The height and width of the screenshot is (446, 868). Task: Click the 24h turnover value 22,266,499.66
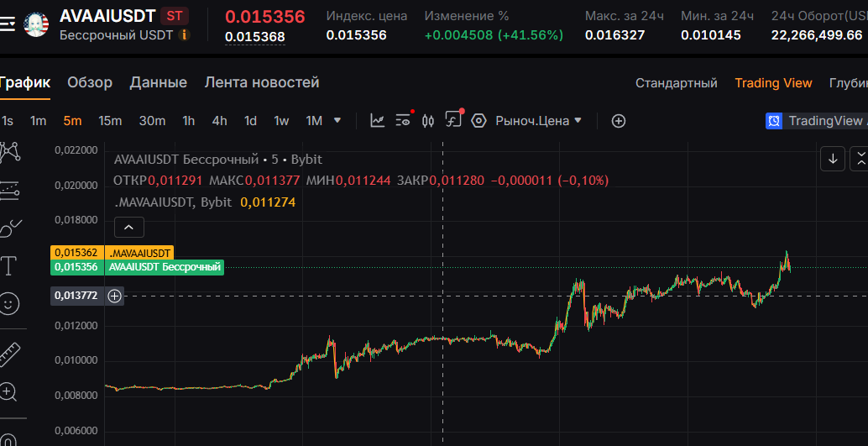[817, 35]
